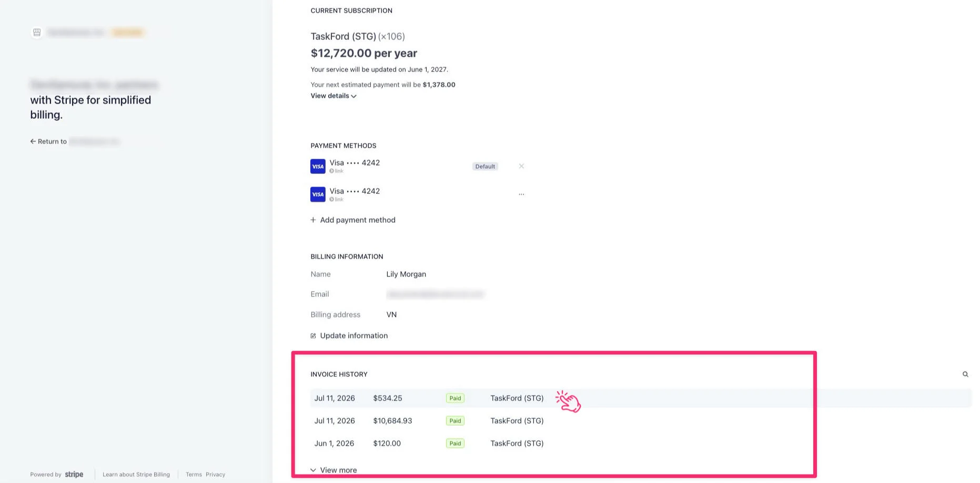
Task: Expand View details of subscription
Action: [334, 96]
